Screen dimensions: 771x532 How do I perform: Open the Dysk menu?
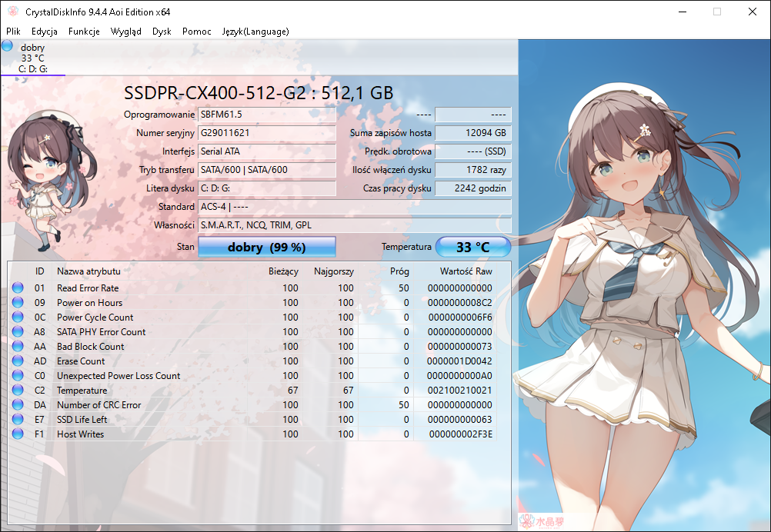pyautogui.click(x=162, y=32)
